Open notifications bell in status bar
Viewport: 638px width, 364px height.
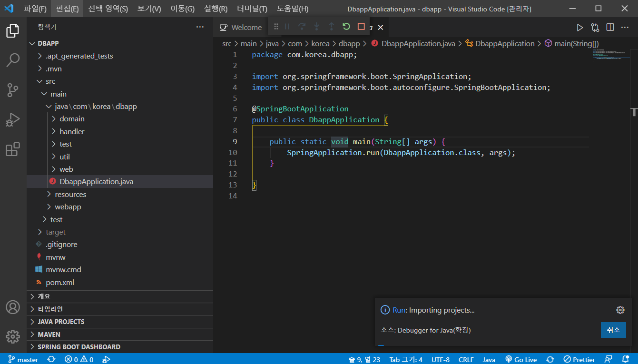[626, 360]
